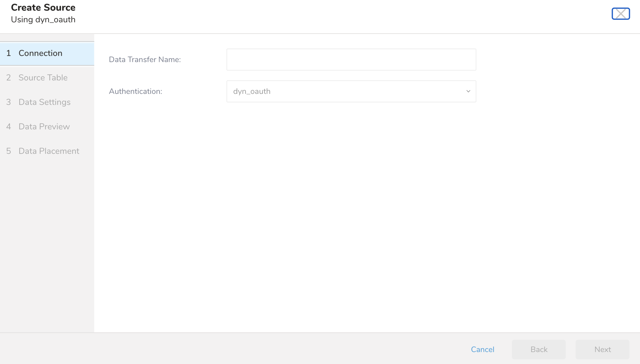Open the Authentication dropdown

click(x=351, y=91)
